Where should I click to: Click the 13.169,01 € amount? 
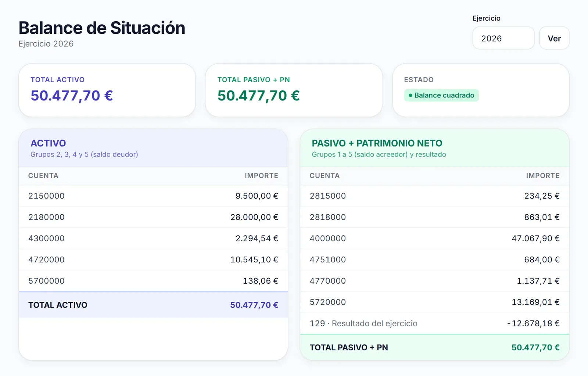pyautogui.click(x=536, y=302)
